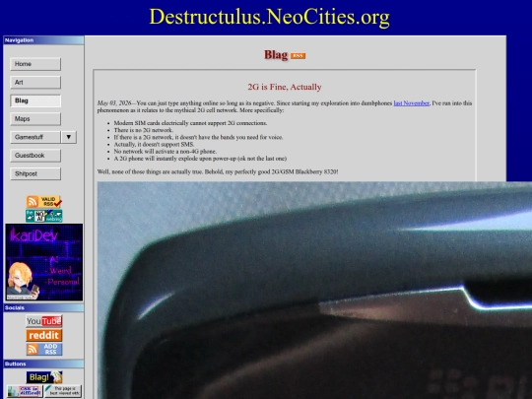
Task: Click the orange RSS icon beside Blag
Action: click(298, 56)
